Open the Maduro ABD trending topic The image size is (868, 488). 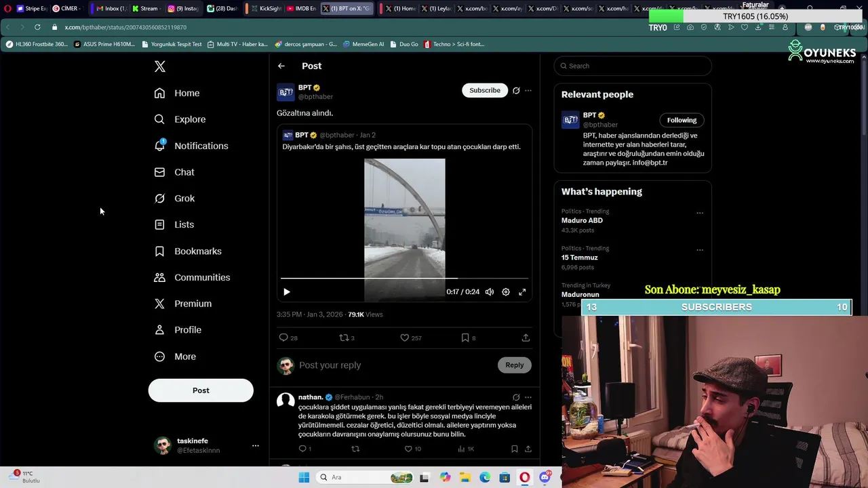point(582,220)
